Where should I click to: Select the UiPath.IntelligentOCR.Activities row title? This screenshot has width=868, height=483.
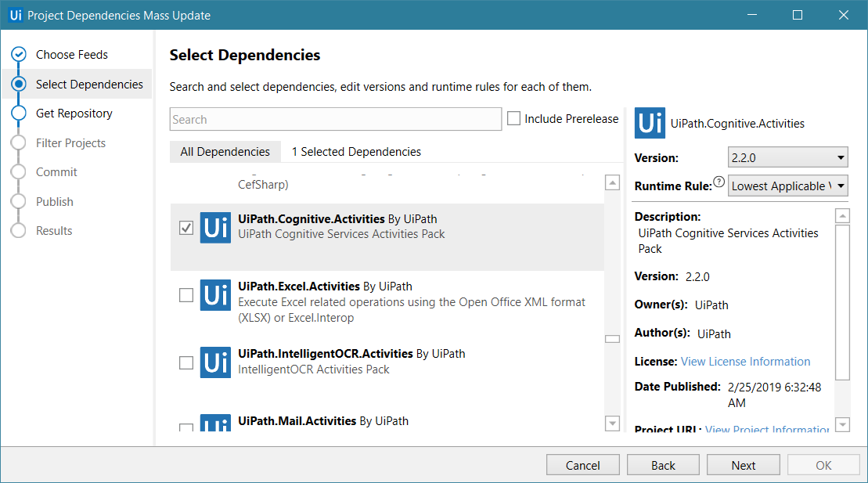point(326,353)
